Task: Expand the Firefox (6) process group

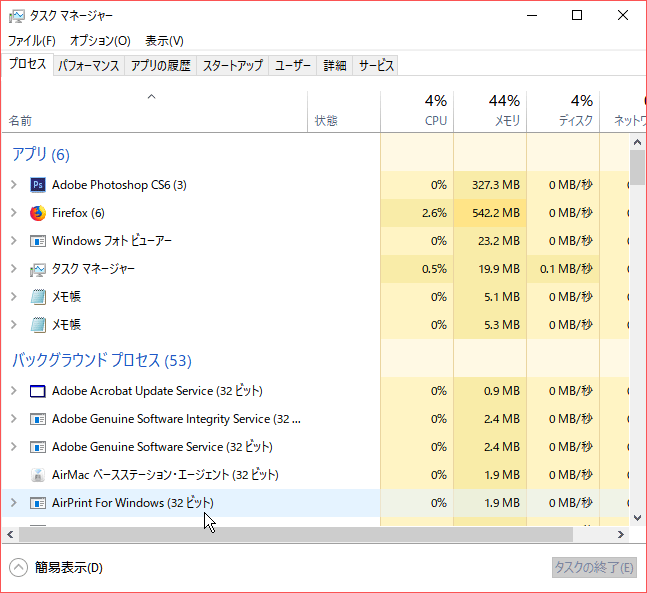Action: click(x=14, y=213)
